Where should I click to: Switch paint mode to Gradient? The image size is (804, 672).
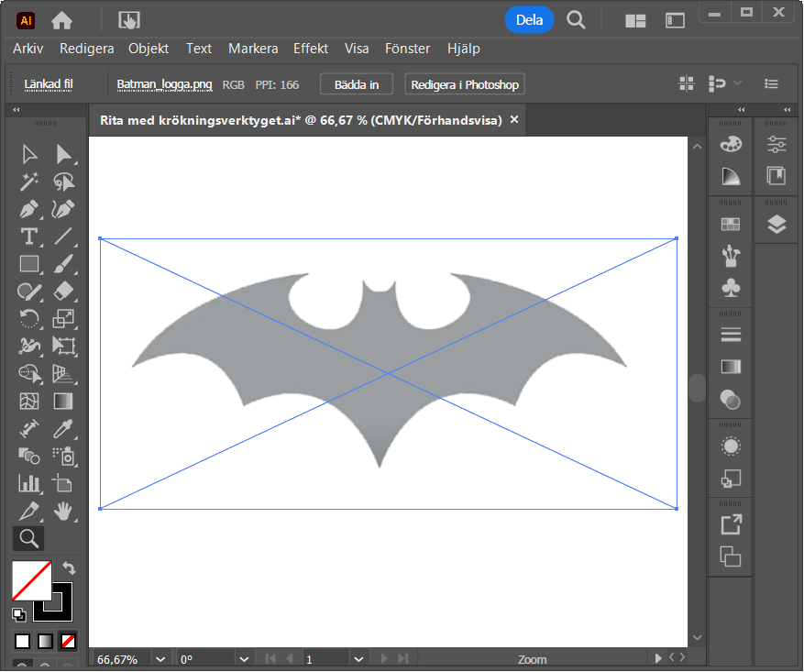coord(46,641)
